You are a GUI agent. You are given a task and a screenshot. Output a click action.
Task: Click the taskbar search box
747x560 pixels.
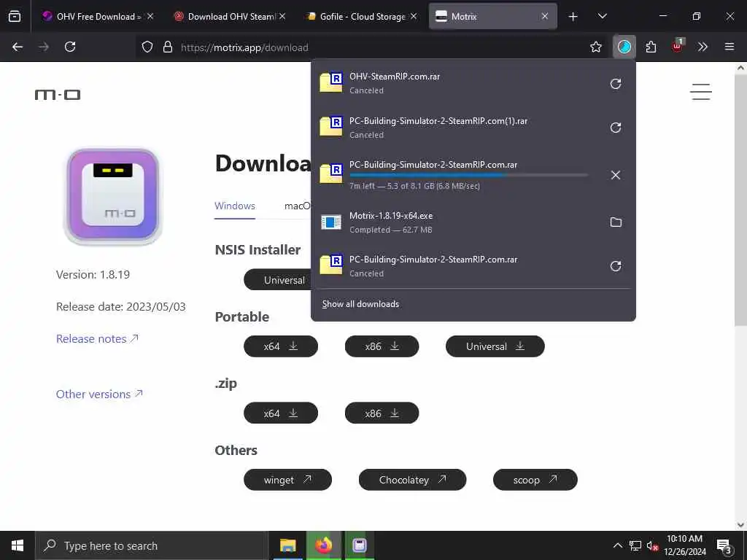(152, 545)
